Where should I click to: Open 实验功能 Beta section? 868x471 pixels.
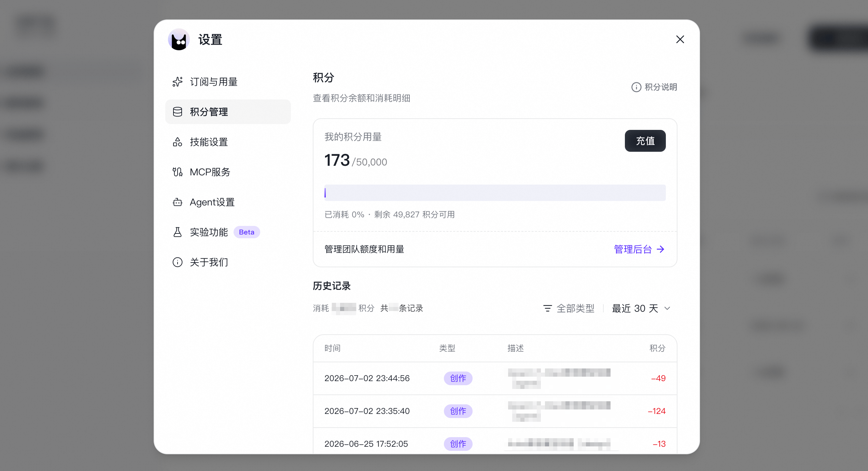pos(228,232)
